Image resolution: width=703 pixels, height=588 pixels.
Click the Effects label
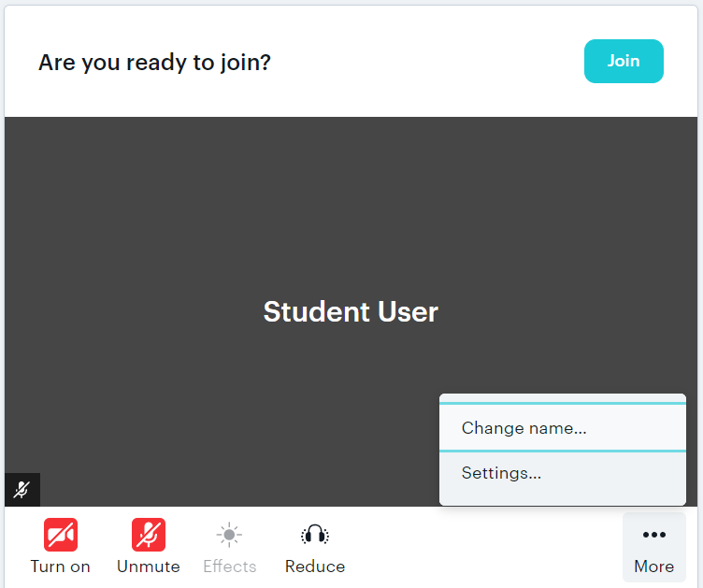click(230, 566)
